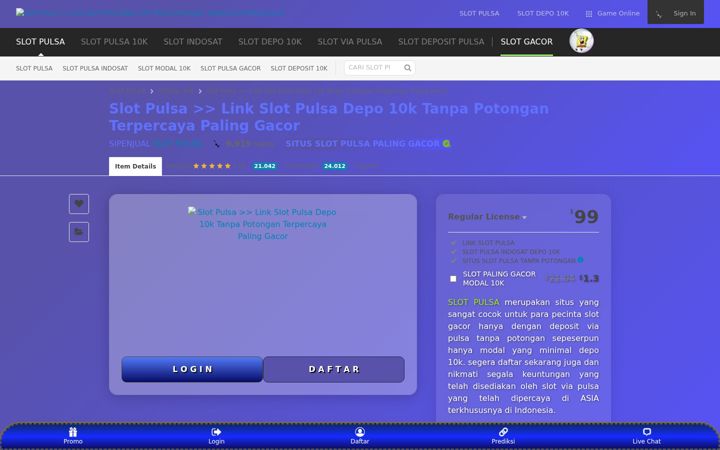Click the heart favorite icon
The height and width of the screenshot is (450, 720).
click(x=79, y=203)
